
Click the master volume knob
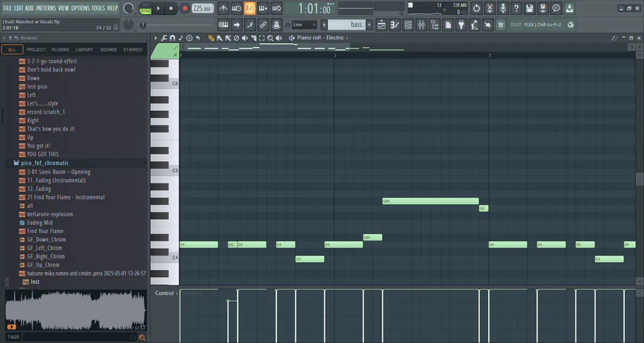pyautogui.click(x=129, y=8)
